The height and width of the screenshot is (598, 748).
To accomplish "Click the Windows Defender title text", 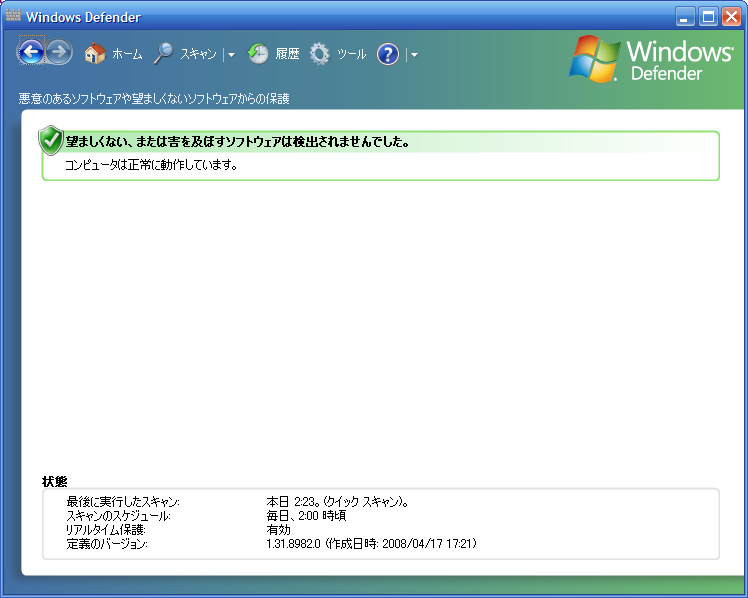I will coord(83,17).
